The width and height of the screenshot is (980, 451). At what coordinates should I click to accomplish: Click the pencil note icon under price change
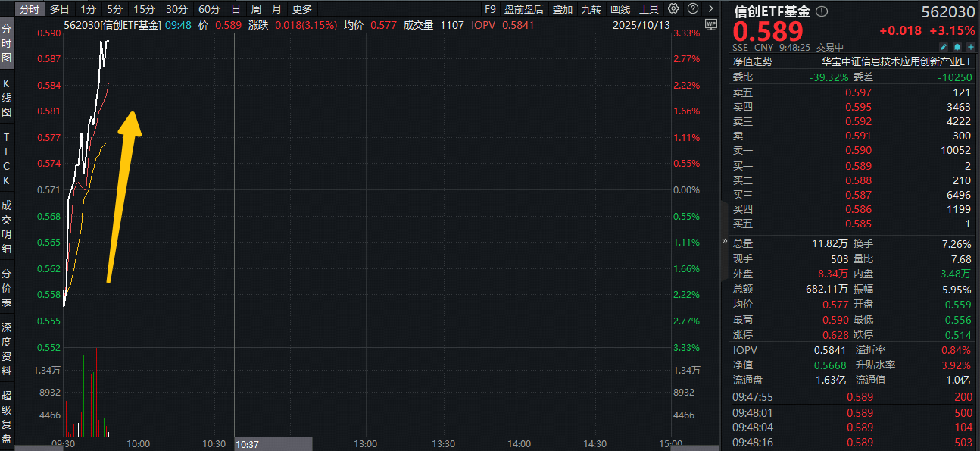(944, 47)
